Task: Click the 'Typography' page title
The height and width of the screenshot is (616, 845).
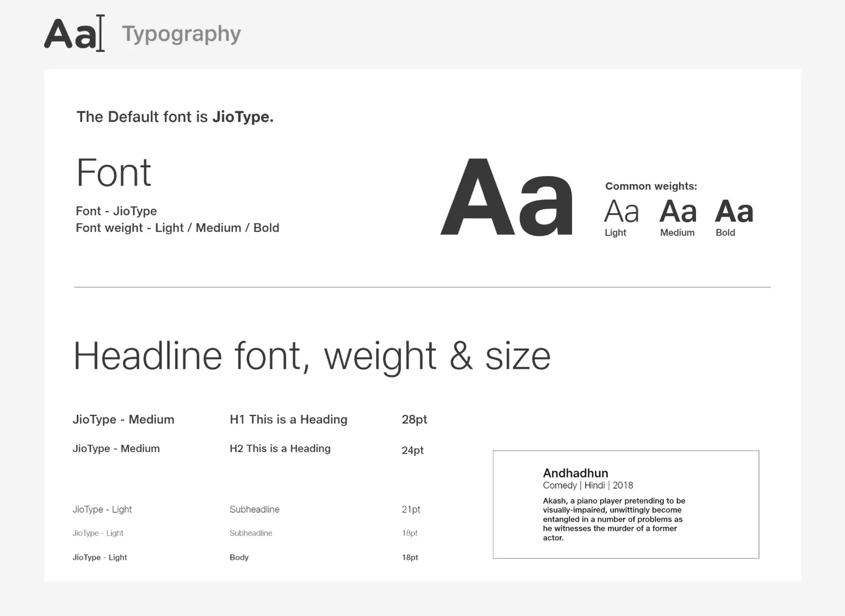Action: point(181,34)
